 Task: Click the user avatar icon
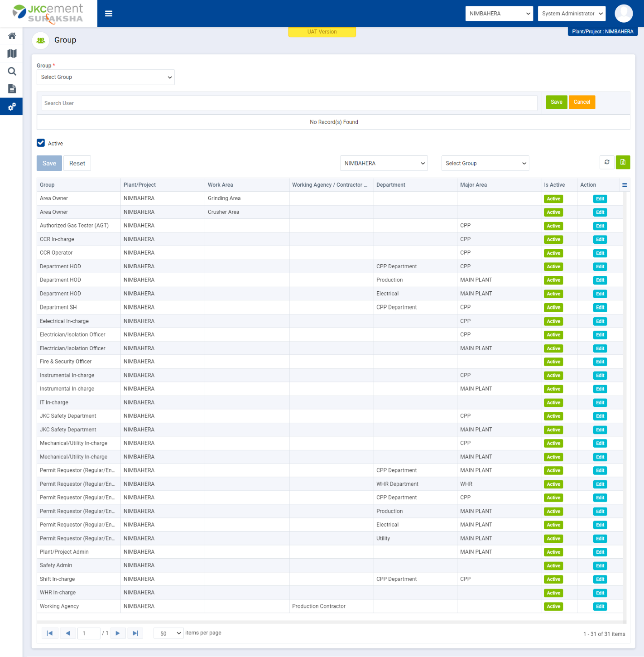(624, 14)
